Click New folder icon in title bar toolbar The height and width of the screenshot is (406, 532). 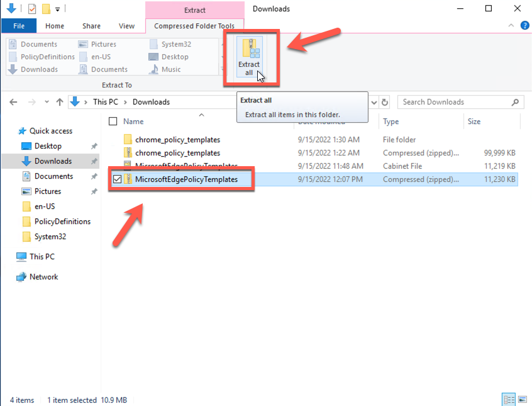[x=46, y=9]
